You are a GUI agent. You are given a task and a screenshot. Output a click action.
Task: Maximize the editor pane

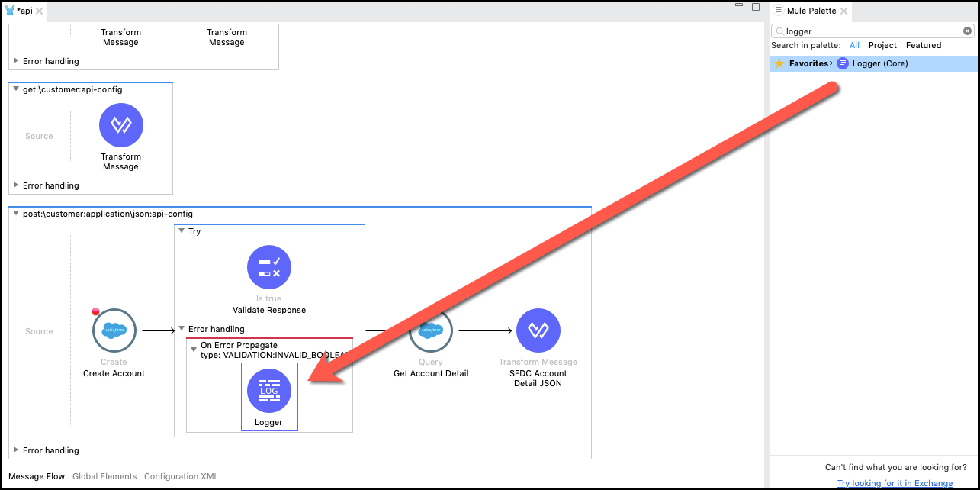(x=755, y=7)
